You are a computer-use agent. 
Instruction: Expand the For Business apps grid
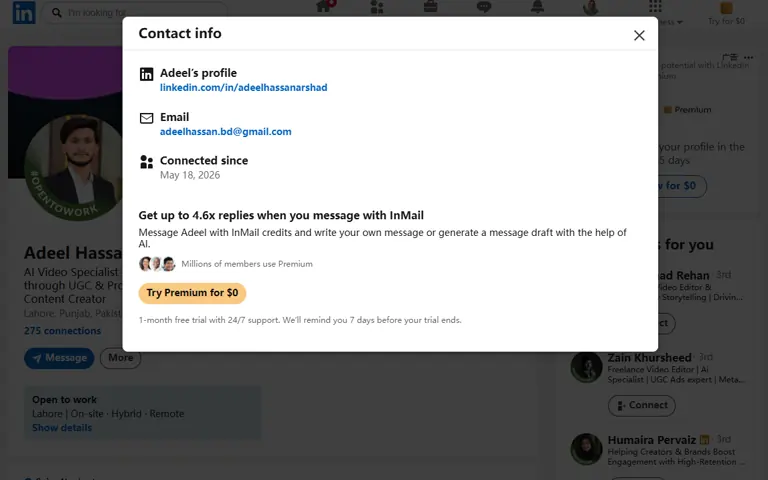[x=655, y=7]
